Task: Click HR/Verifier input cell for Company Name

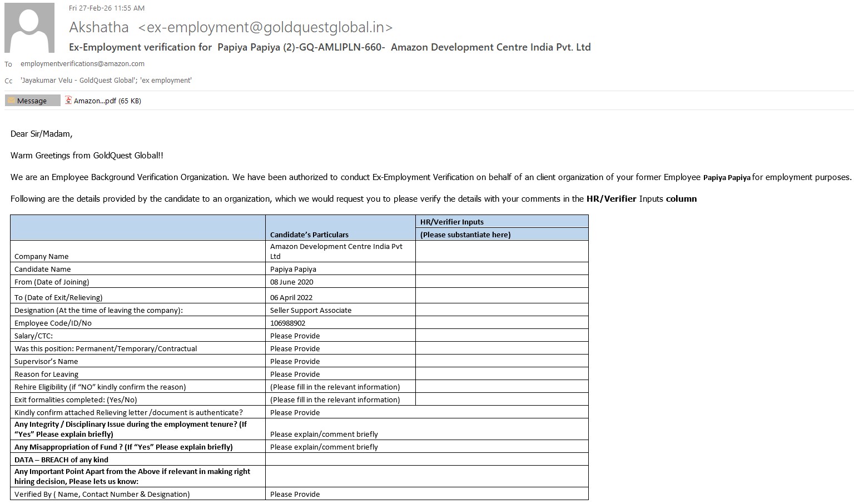Action: click(x=502, y=251)
